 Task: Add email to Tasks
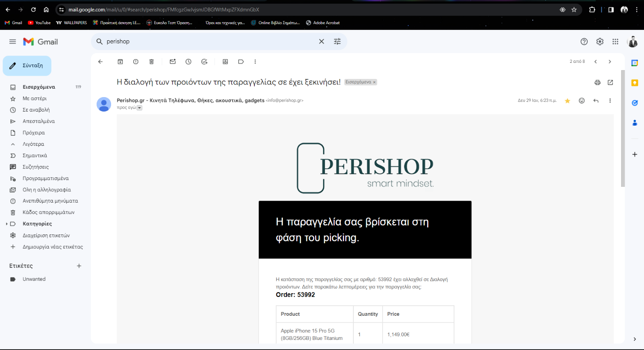[x=204, y=62]
